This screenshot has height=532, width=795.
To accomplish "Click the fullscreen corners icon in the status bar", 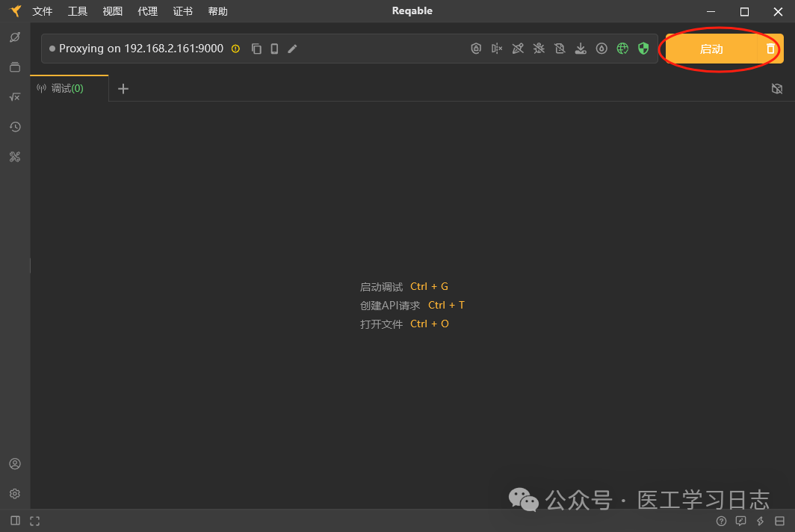I will coord(34,521).
